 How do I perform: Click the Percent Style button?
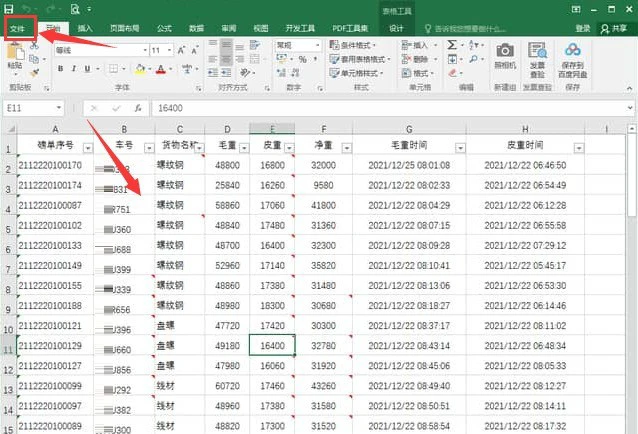(302, 59)
